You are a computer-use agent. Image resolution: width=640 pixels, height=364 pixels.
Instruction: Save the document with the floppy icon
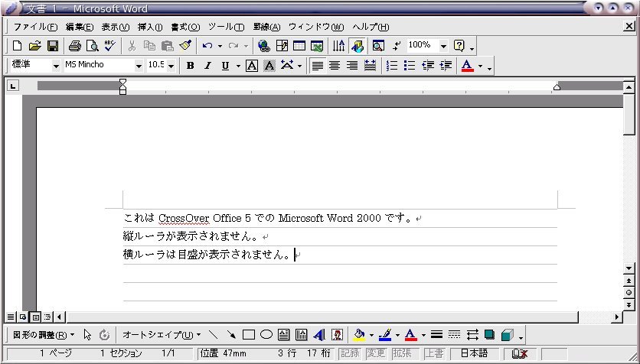point(53,46)
